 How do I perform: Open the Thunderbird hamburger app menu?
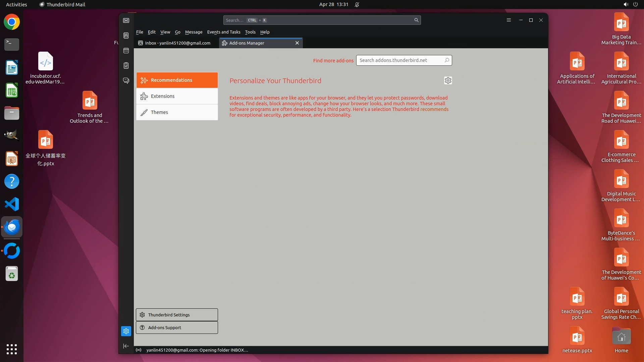[508, 20]
